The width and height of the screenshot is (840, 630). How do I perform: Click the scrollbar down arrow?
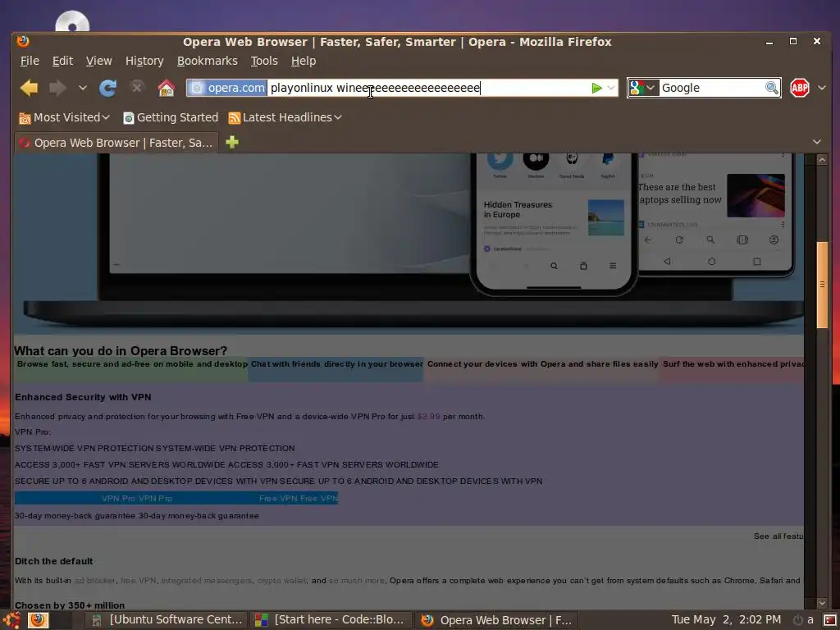[x=822, y=603]
